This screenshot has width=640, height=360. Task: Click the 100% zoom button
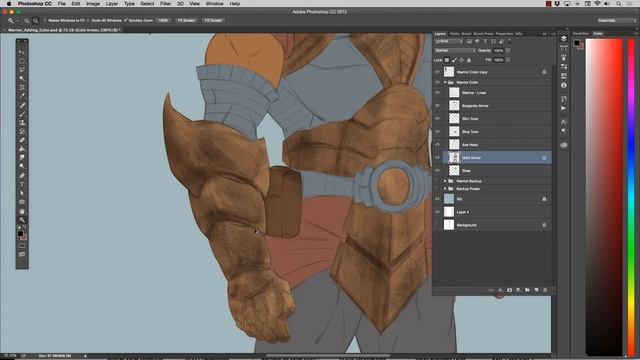point(163,20)
